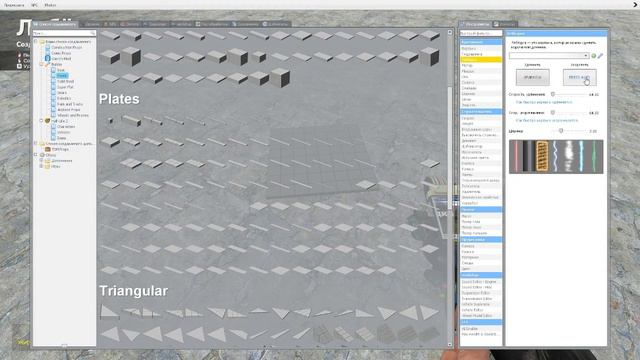Collapse the second blue tool category header

click(x=481, y=111)
